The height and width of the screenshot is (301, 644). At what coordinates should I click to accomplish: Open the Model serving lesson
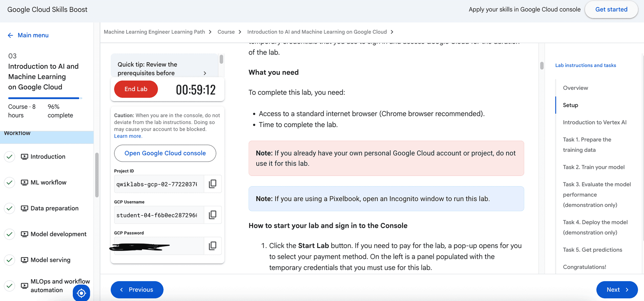click(x=50, y=260)
